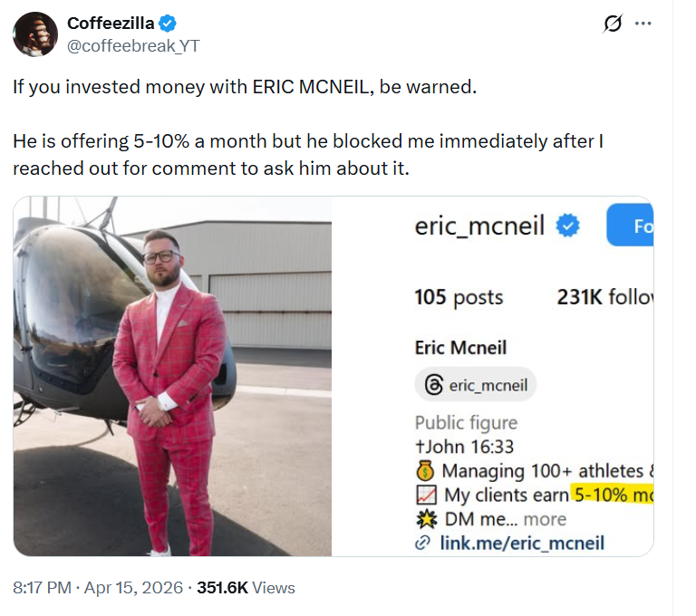Click the Threads logo icon in profile pill
The image size is (696, 616).
[433, 385]
